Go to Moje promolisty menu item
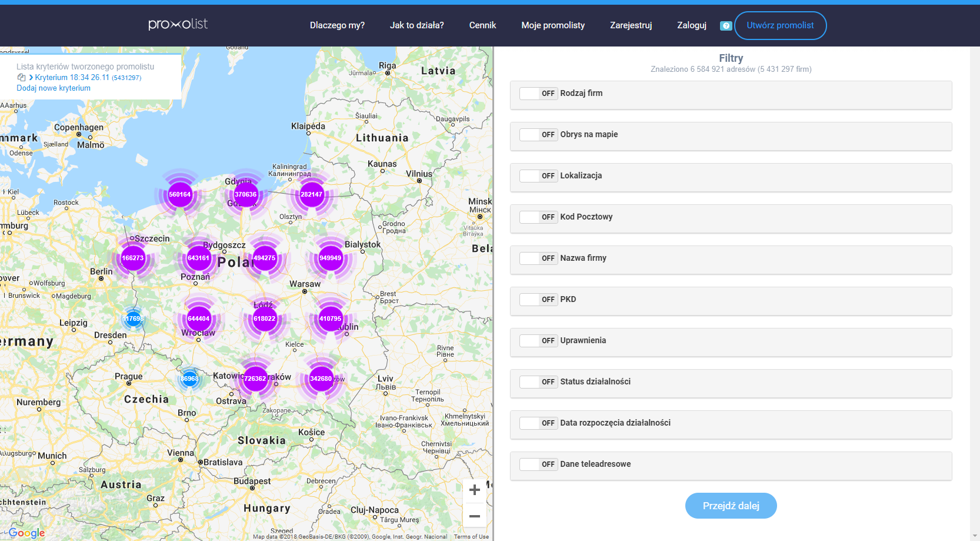 coord(553,25)
